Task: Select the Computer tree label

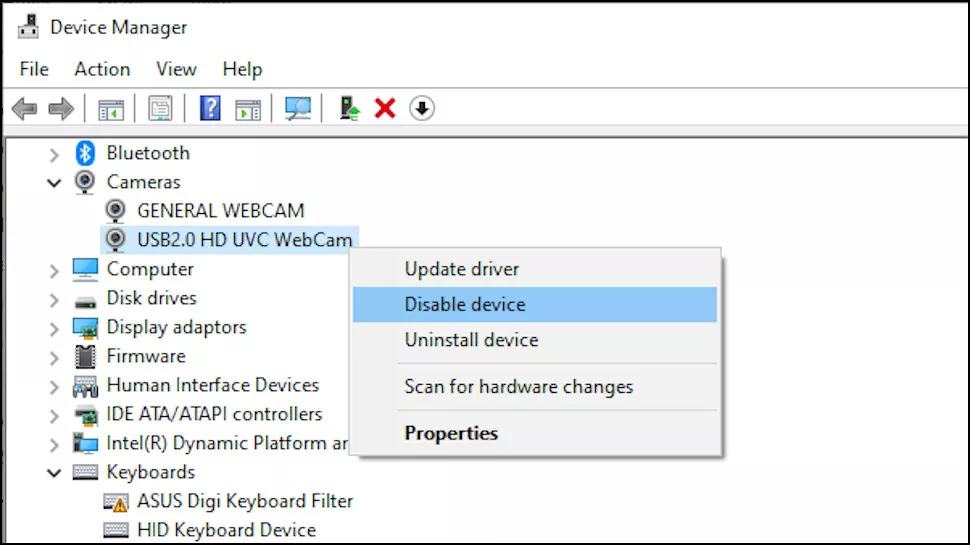Action: (x=150, y=269)
